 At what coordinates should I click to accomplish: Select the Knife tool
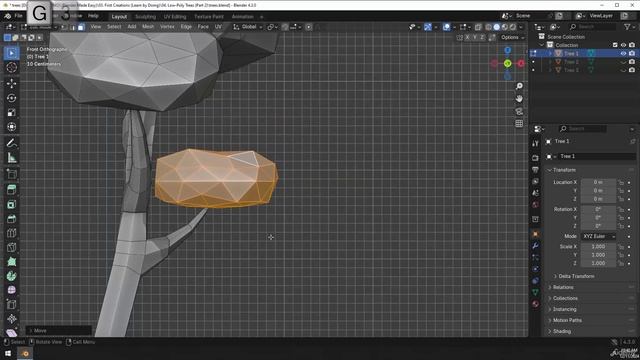coord(11,247)
